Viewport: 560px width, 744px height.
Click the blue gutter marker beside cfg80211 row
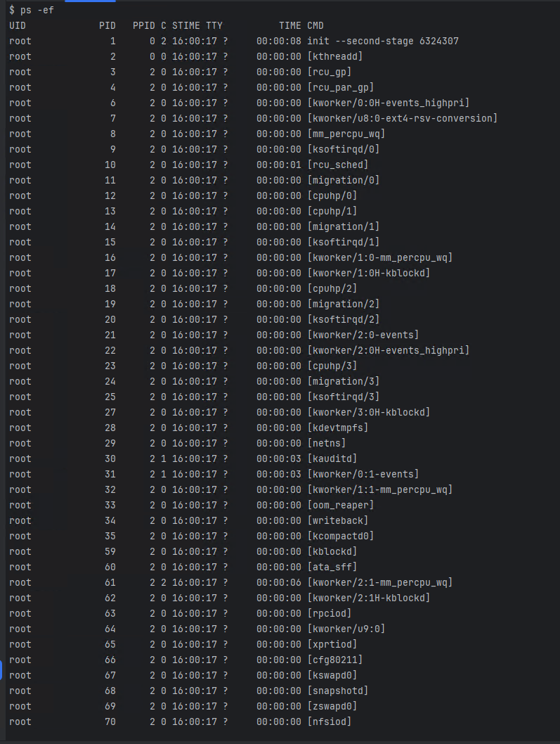1,669
